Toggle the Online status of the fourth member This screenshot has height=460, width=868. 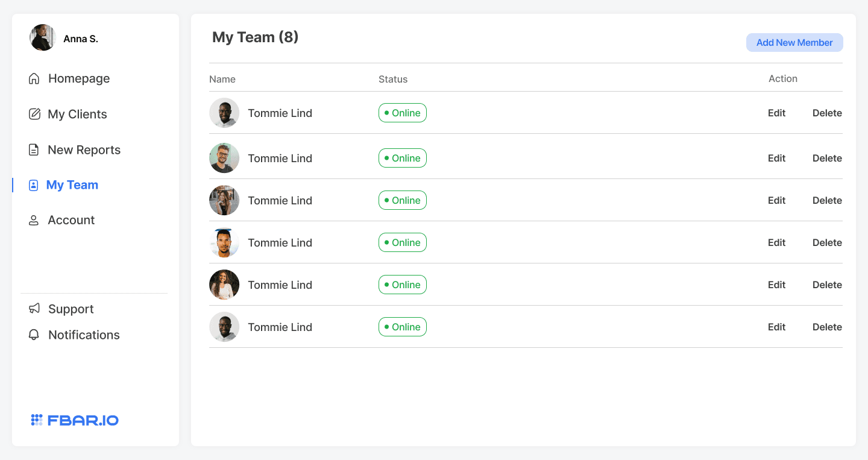pyautogui.click(x=402, y=242)
